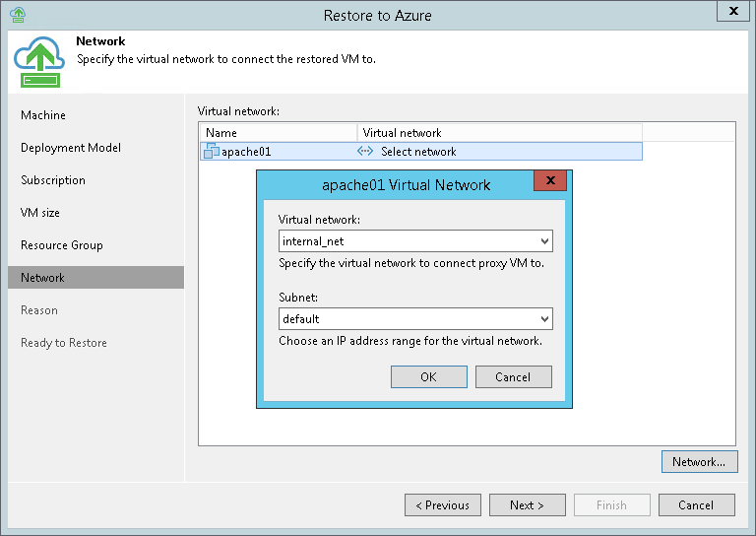Expand the Subnet dropdown arrow
Viewport: 756px width, 536px height.
(x=544, y=319)
